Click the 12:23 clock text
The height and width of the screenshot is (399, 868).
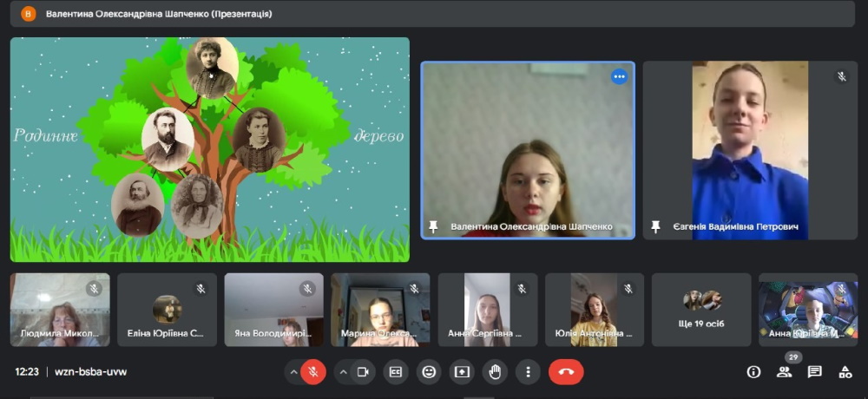pos(27,372)
